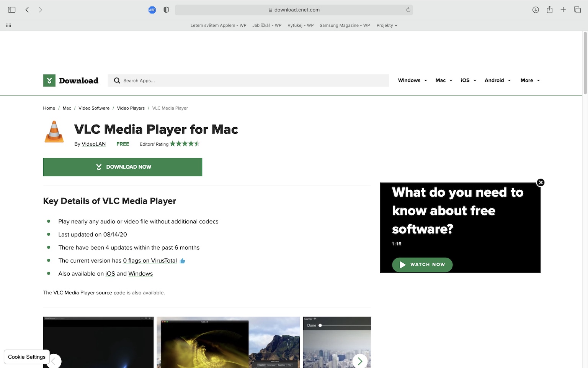This screenshot has height=368, width=588.
Task: Open the favorites grid icon
Action: tap(8, 25)
